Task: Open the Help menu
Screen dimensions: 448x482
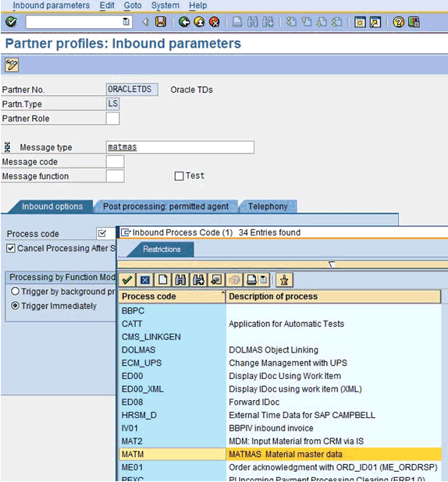Action: (x=197, y=5)
